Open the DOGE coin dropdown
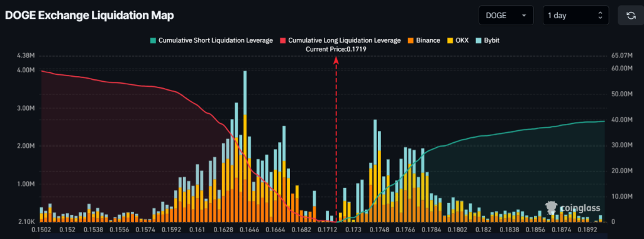The width and height of the screenshot is (644, 239). tap(506, 16)
